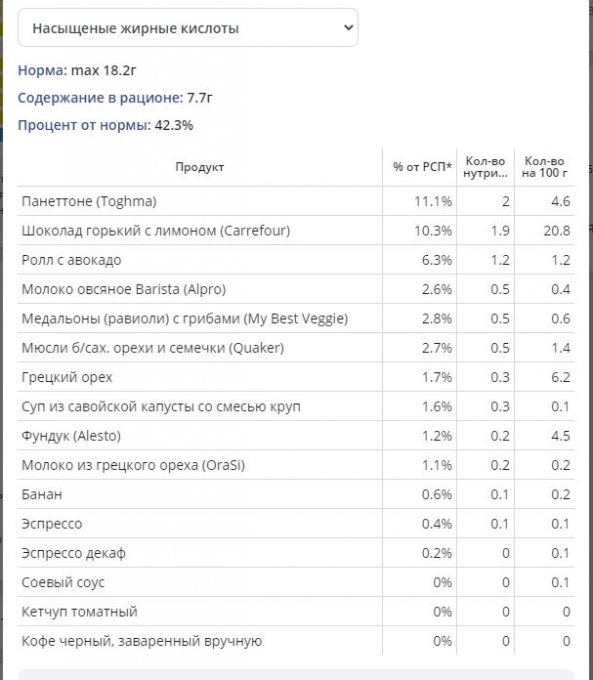
Task: Click the Кол-во нутри... column header
Action: pyautogui.click(x=485, y=167)
